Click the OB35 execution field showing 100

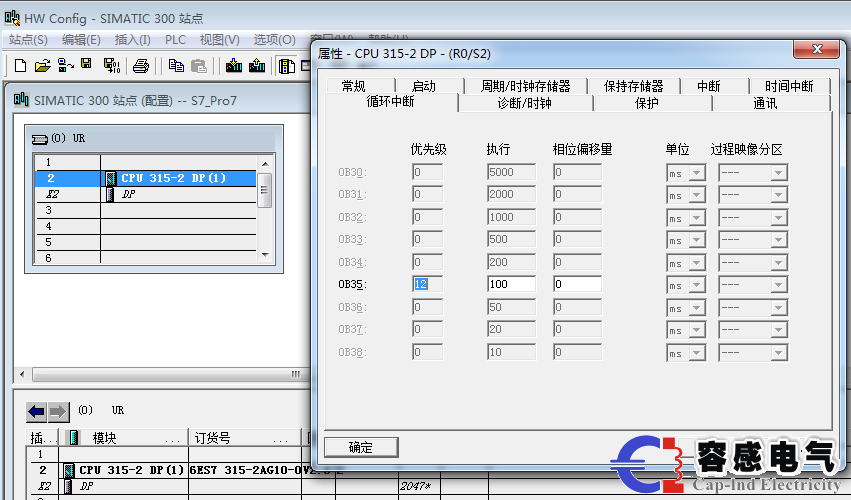pyautogui.click(x=511, y=284)
